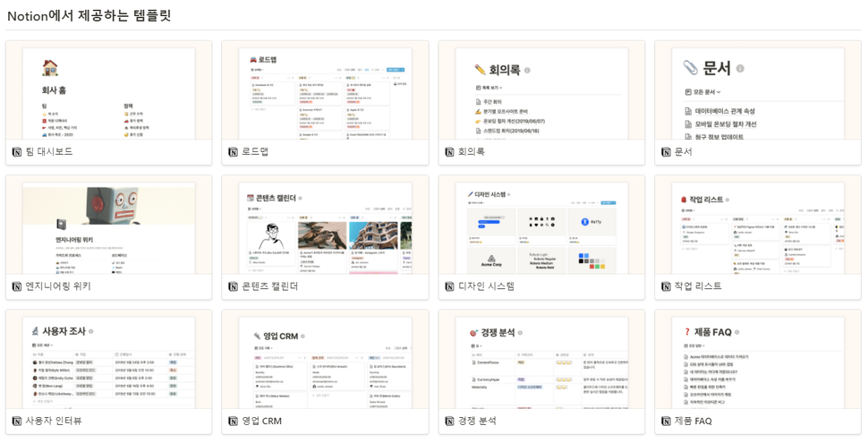This screenshot has width=868, height=443.
Task: Open the 엔지니어링 위키 template thumbnail
Action: (108, 225)
